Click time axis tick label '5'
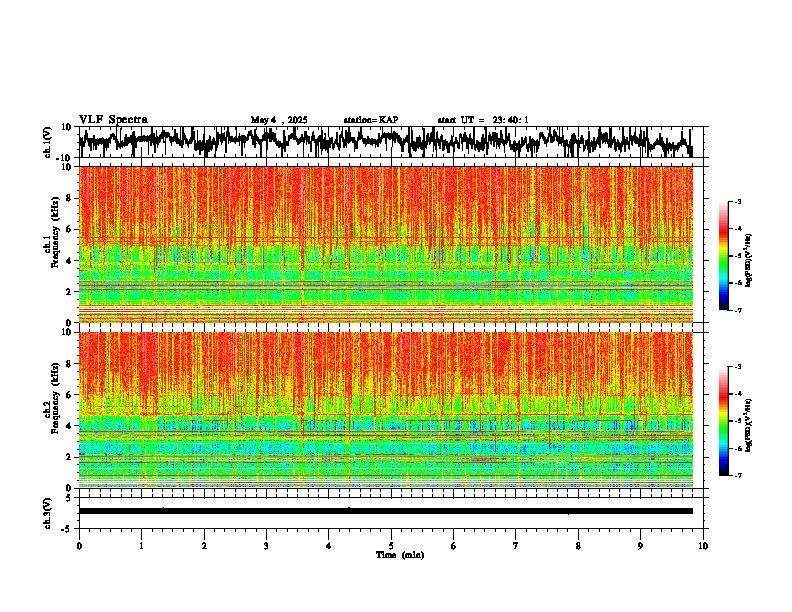Image resolution: width=792 pixels, height=612 pixels. point(391,546)
